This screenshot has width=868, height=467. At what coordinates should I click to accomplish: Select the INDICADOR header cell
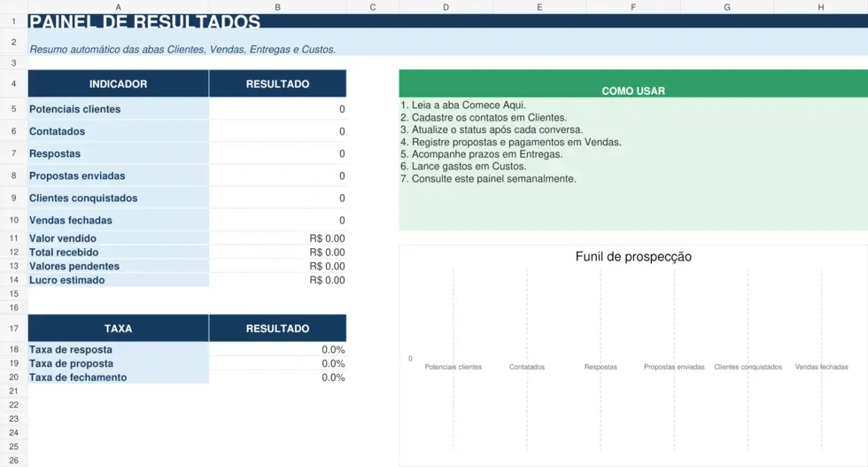pos(119,83)
